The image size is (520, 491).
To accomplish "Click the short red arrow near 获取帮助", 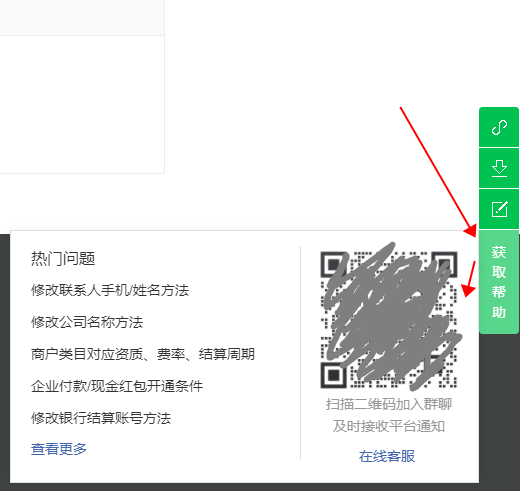I will click(x=469, y=279).
